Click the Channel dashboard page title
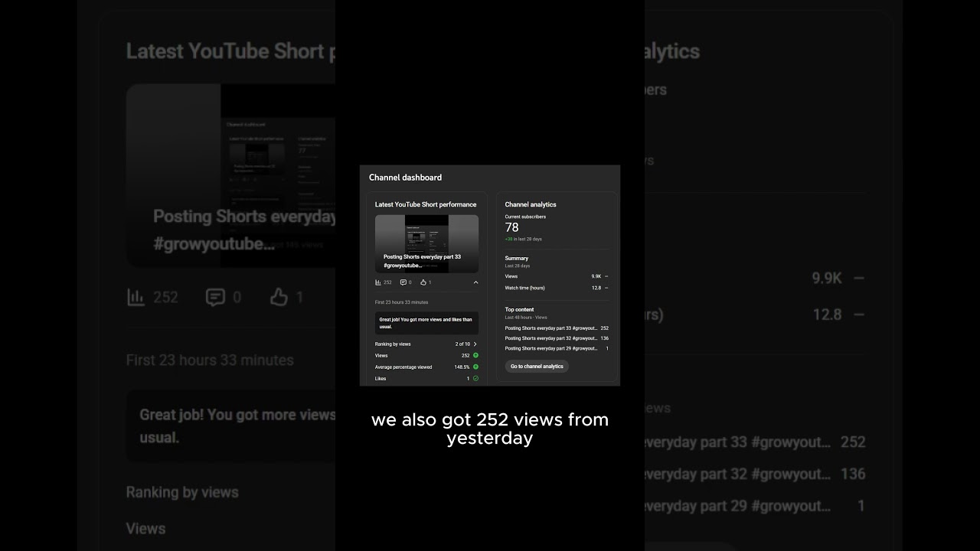980x551 pixels. coord(405,178)
